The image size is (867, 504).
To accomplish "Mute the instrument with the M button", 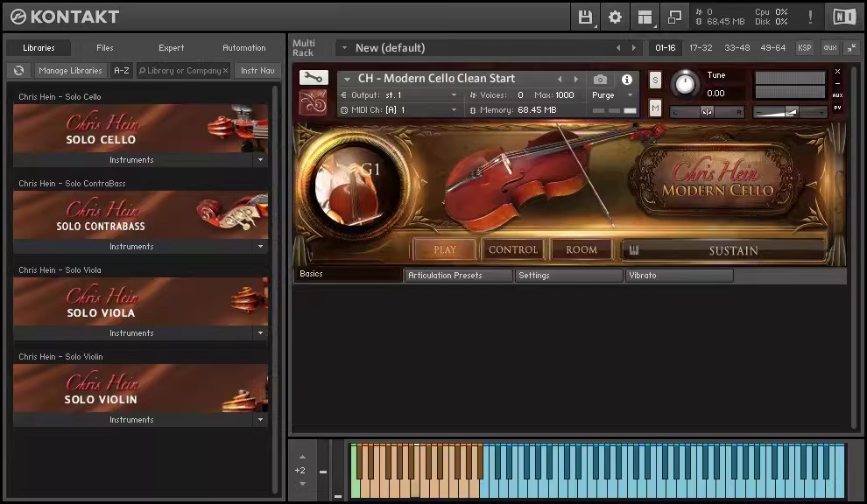I will click(x=655, y=108).
